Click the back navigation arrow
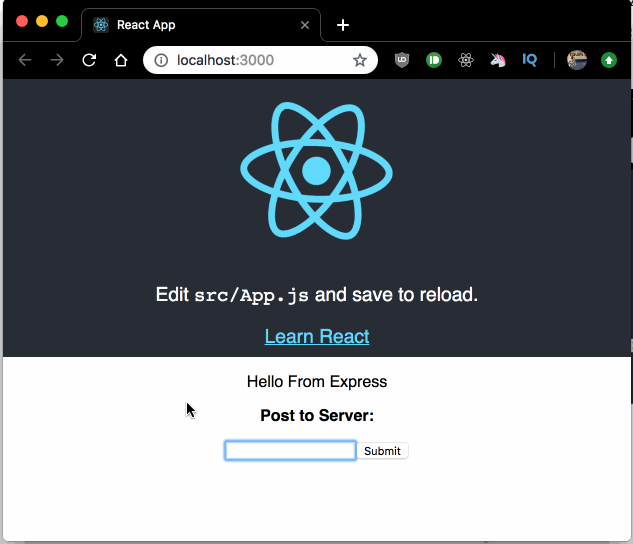 tap(25, 60)
